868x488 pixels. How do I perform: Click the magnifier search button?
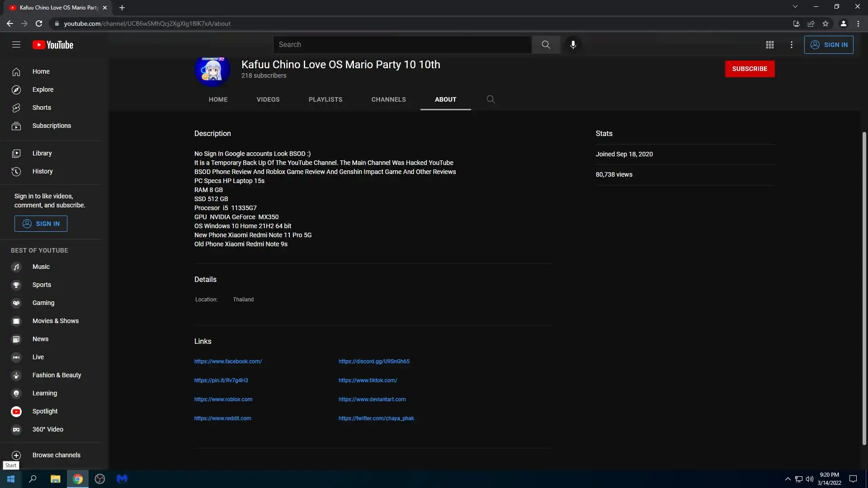tap(546, 45)
